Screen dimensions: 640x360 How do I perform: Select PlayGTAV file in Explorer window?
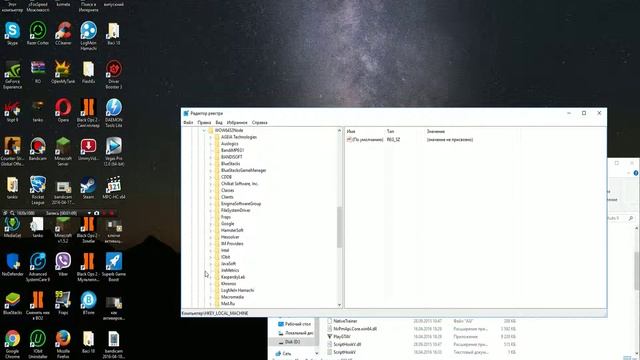(x=342, y=337)
